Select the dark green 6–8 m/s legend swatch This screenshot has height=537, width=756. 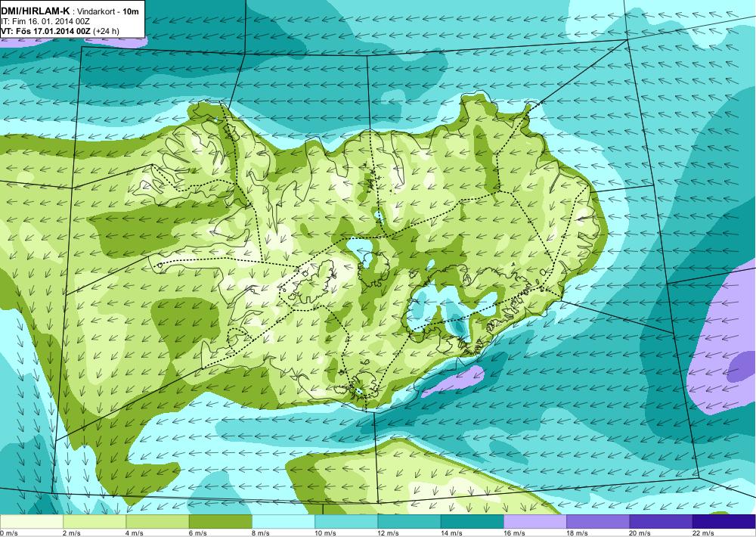pyautogui.click(x=220, y=522)
